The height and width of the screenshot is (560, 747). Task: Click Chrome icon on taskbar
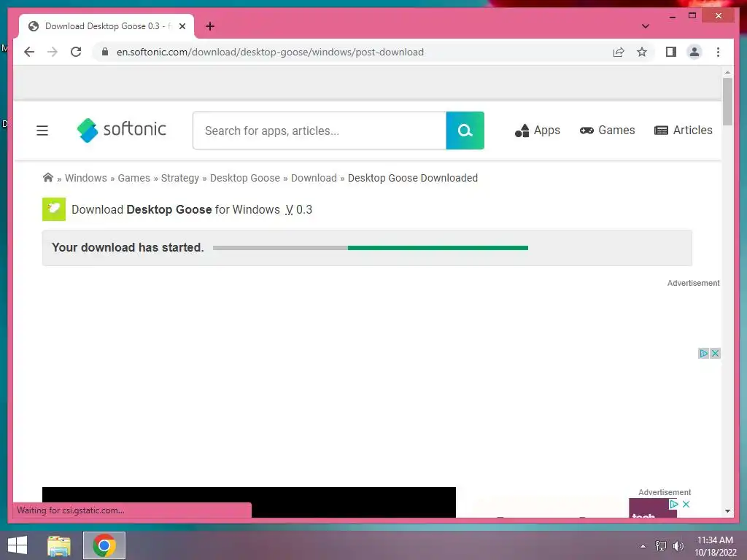[104, 545]
